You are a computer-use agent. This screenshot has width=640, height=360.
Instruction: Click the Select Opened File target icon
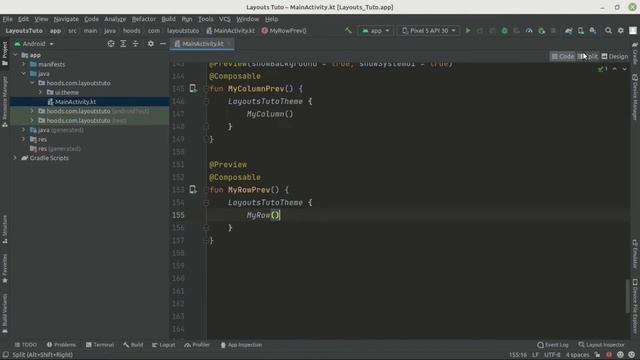coord(111,44)
